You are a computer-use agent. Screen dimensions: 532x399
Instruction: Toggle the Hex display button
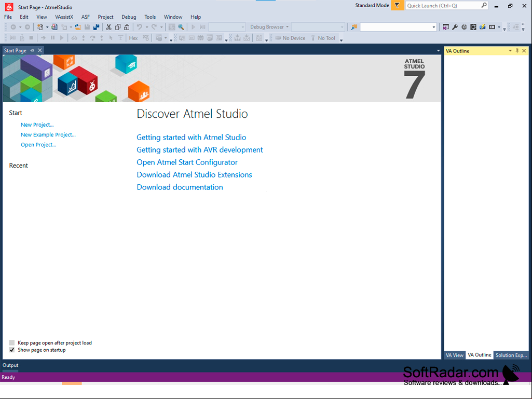pyautogui.click(x=133, y=38)
